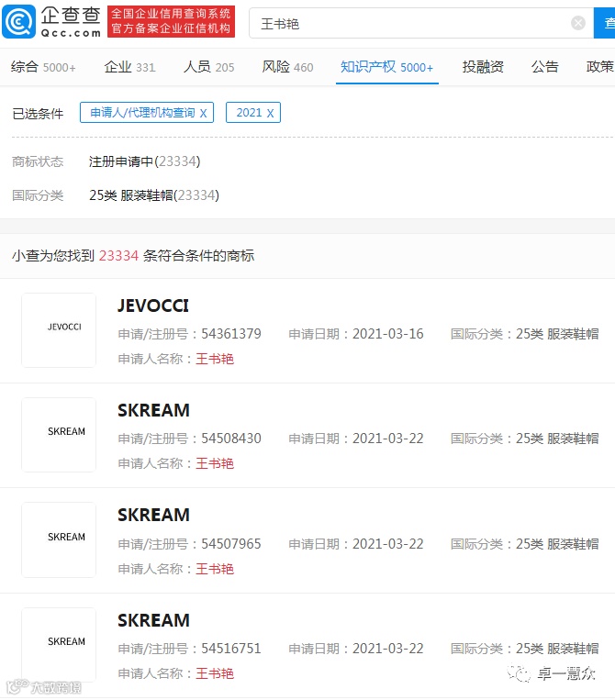Open the 投融资 tab
The image size is (615, 700).
tap(483, 67)
